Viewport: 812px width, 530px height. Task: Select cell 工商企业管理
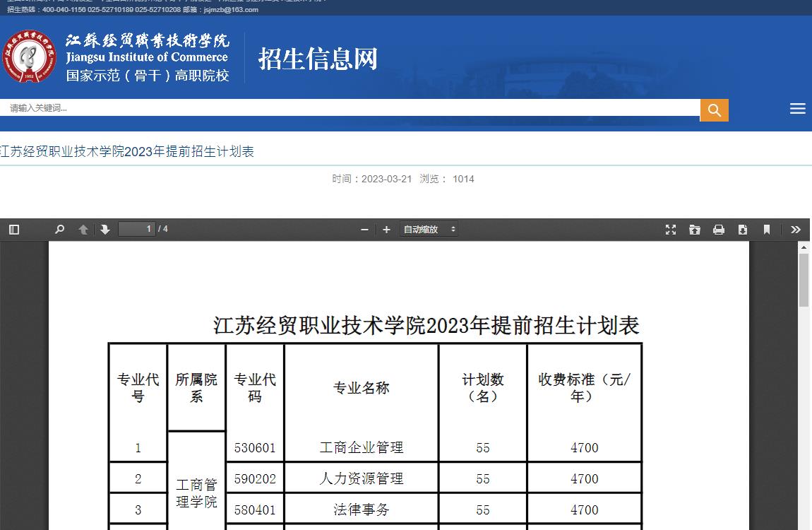362,447
